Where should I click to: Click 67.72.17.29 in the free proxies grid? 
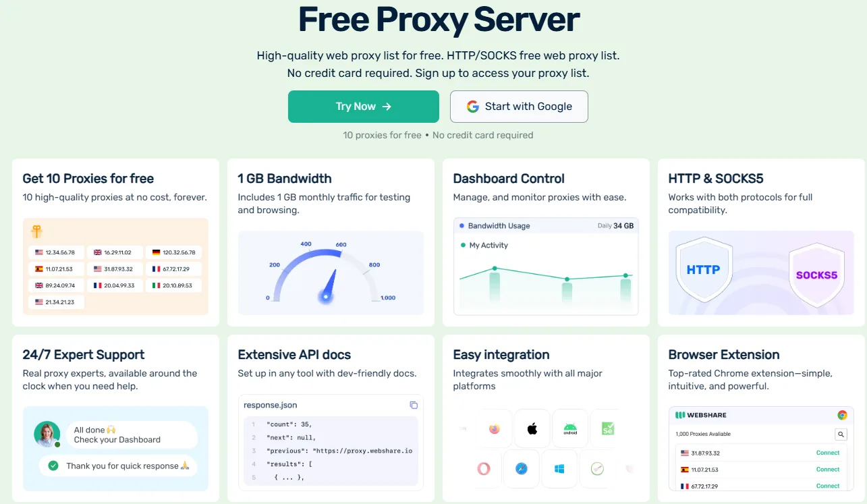(x=176, y=269)
